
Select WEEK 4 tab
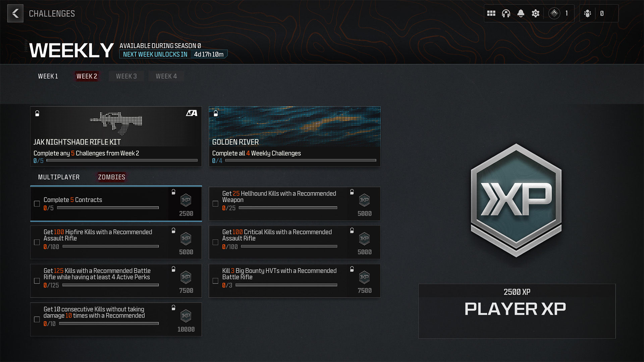pyautogui.click(x=166, y=76)
